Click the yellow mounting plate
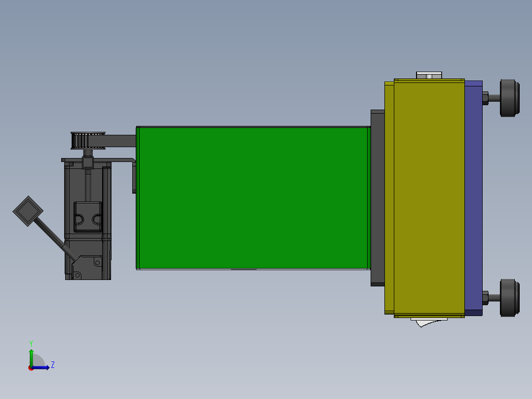The width and height of the screenshot is (532, 399). pos(427,198)
